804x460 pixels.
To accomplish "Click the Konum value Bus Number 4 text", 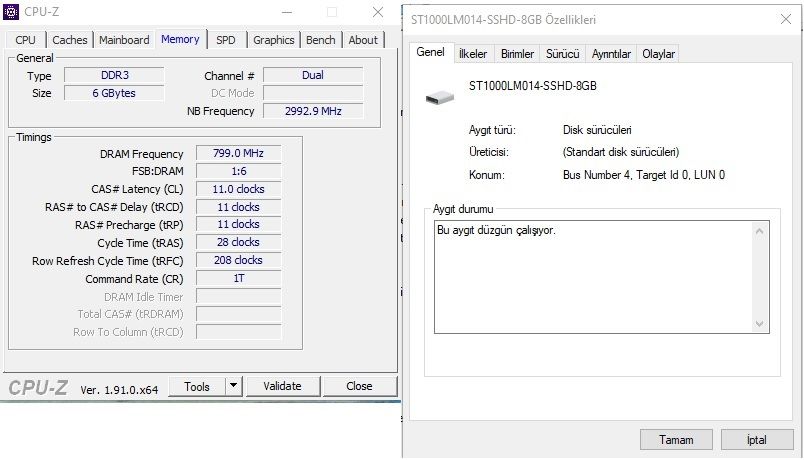I will tap(644, 175).
